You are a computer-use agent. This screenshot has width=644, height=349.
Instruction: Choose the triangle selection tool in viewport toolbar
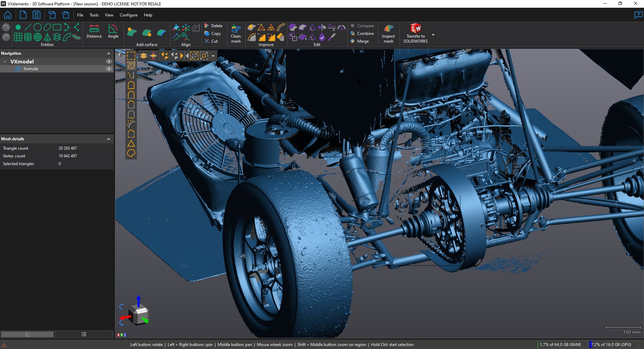pos(131,144)
